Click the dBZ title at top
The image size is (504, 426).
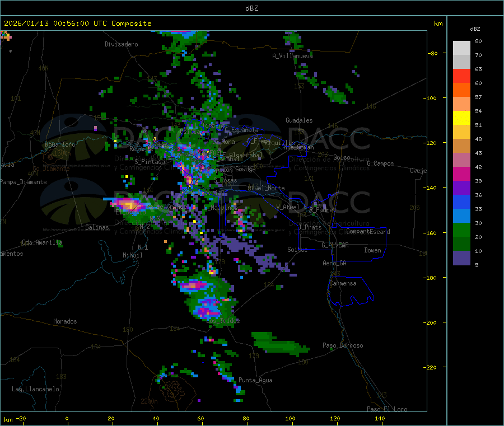251,8
